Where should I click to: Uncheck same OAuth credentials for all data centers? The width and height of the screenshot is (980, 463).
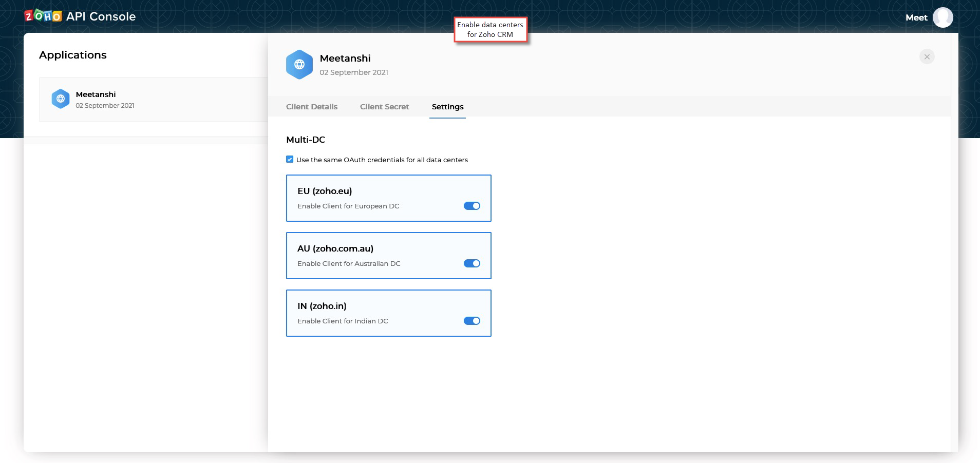[290, 160]
